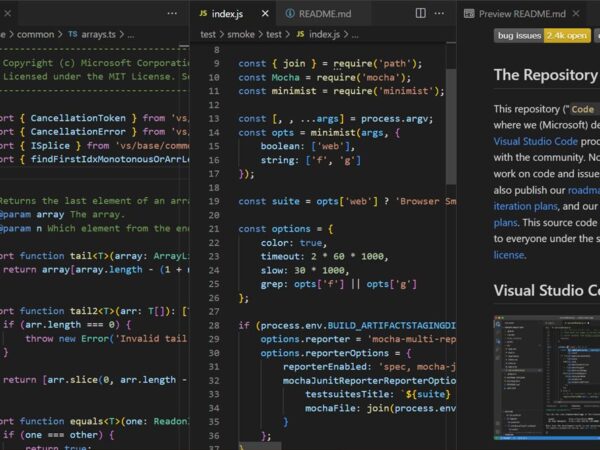Close the Preview README.md tab

576,14
